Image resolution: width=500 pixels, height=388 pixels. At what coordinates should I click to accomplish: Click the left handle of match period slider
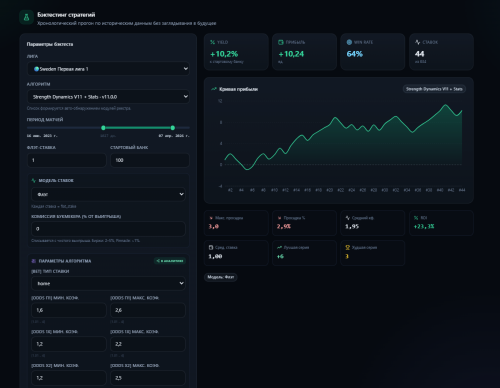(x=103, y=128)
